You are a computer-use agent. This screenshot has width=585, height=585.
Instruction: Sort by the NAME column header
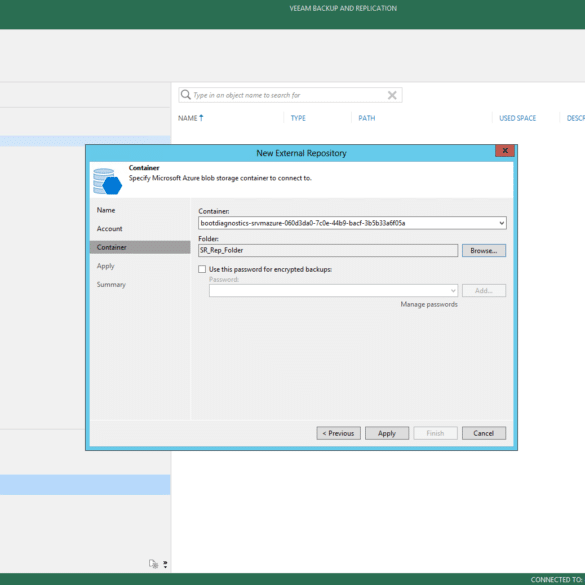point(187,118)
